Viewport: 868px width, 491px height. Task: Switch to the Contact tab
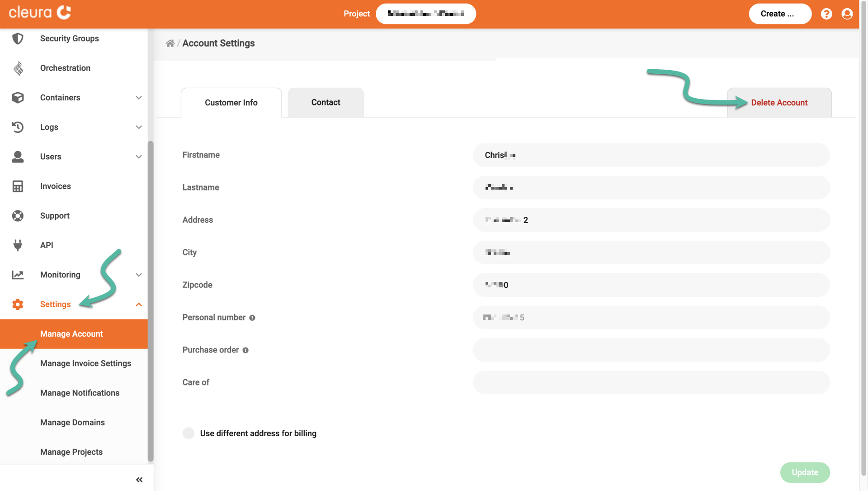coord(325,103)
